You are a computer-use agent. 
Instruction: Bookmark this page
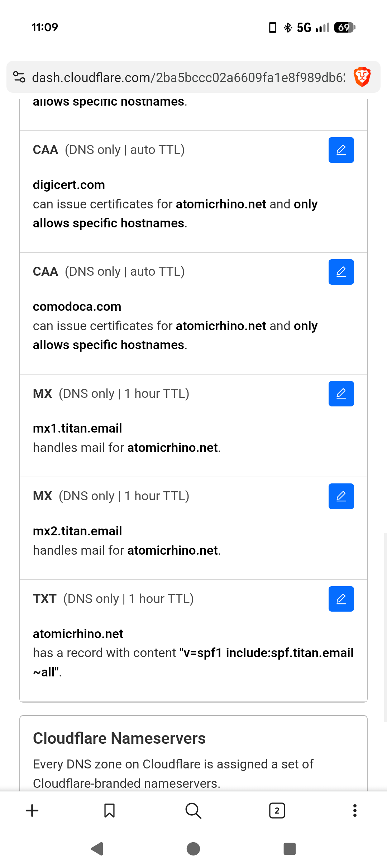[109, 810]
